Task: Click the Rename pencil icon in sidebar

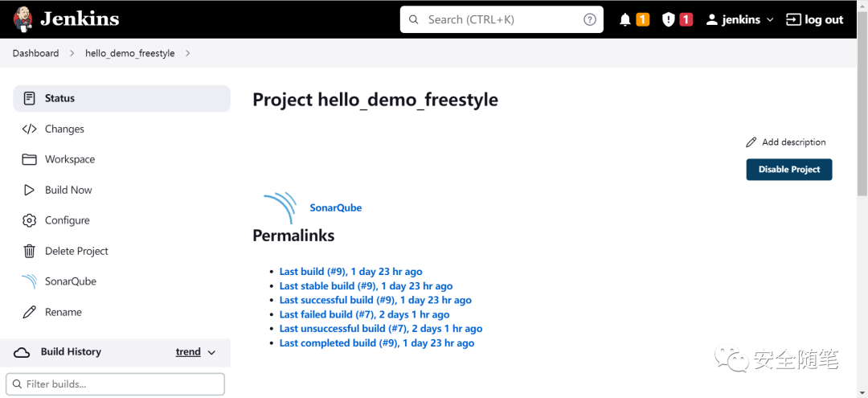Action: pyautogui.click(x=30, y=312)
